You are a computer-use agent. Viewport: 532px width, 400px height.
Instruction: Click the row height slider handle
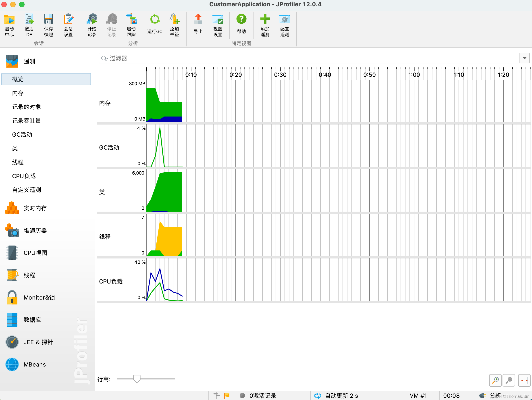tap(137, 379)
